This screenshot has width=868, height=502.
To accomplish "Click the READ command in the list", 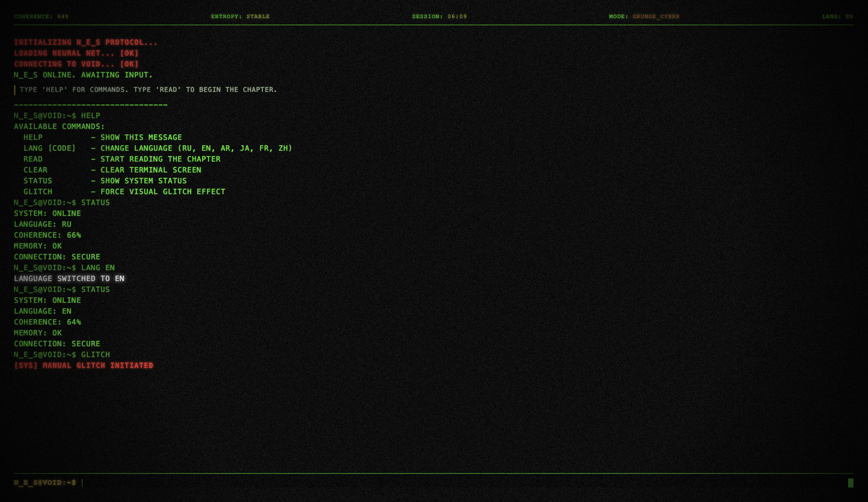I will (x=33, y=159).
